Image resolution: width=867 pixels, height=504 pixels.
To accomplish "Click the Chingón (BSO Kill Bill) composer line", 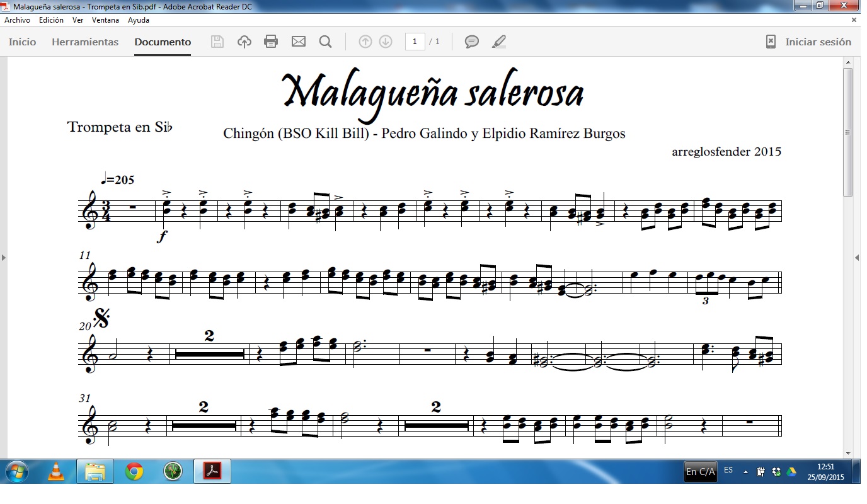I will tap(424, 134).
